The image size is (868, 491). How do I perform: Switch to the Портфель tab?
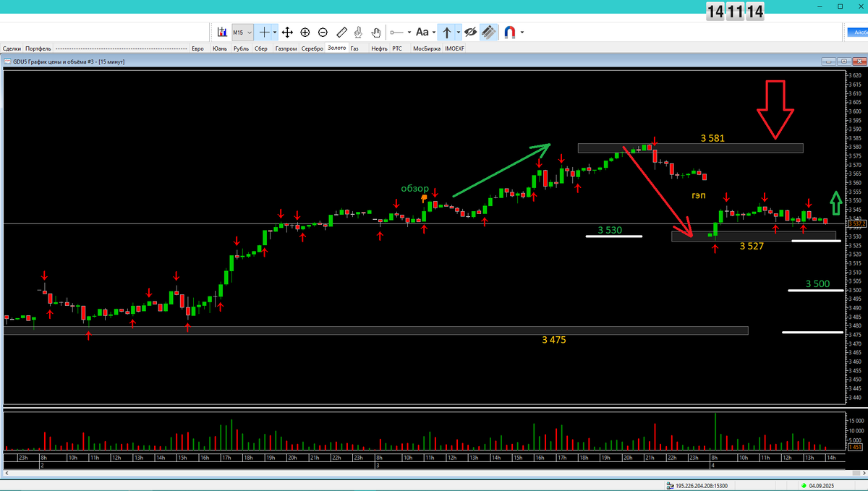pos(38,48)
